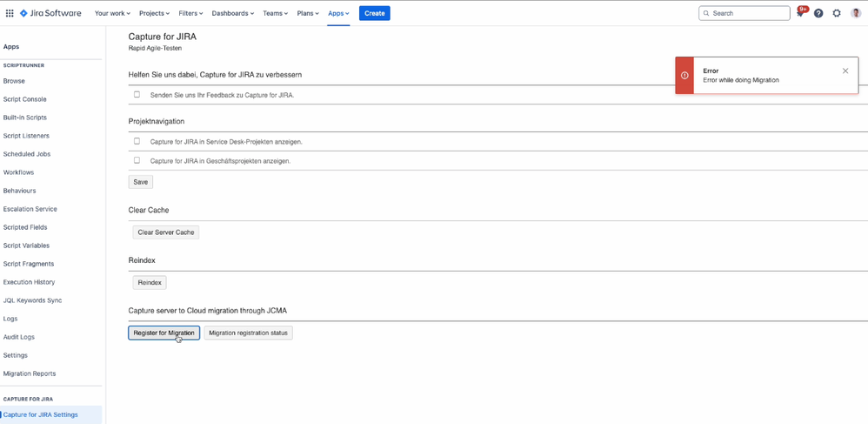Check Geschäftsprojekten anzeigen option
Viewport: 868px width, 424px height.
(x=137, y=160)
